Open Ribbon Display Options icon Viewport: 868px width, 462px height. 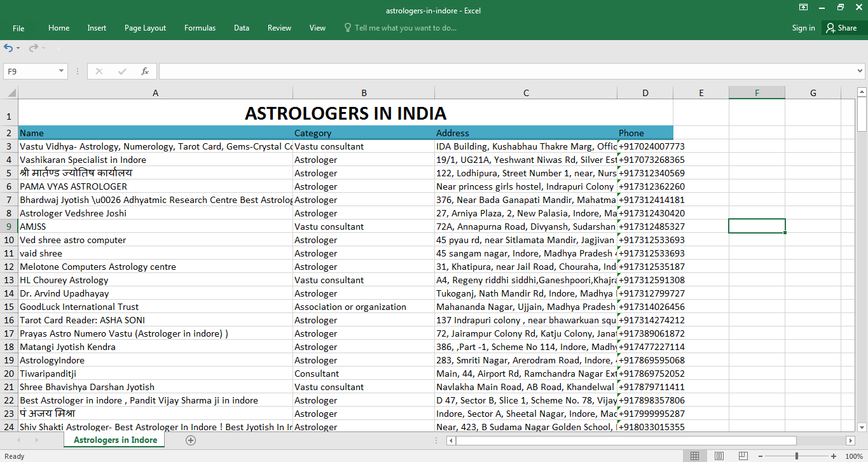click(x=804, y=8)
